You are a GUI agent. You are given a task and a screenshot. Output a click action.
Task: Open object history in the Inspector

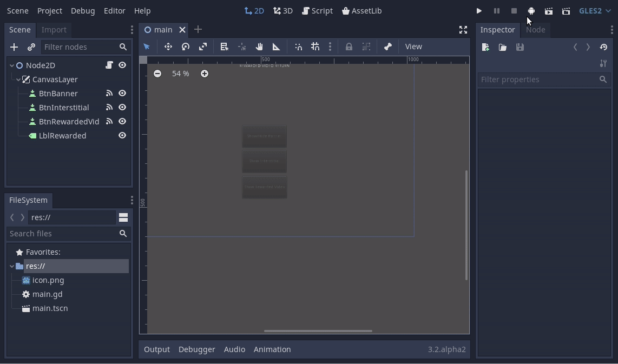pos(603,47)
